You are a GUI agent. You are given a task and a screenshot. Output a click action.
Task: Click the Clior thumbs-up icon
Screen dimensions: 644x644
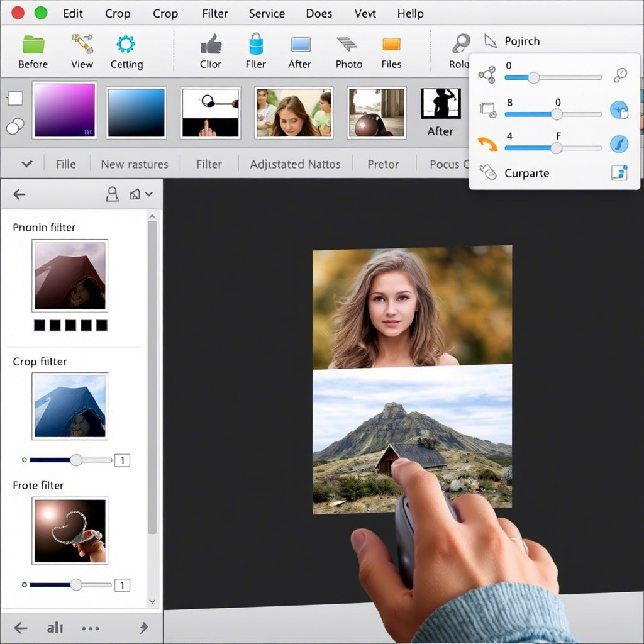tap(211, 44)
